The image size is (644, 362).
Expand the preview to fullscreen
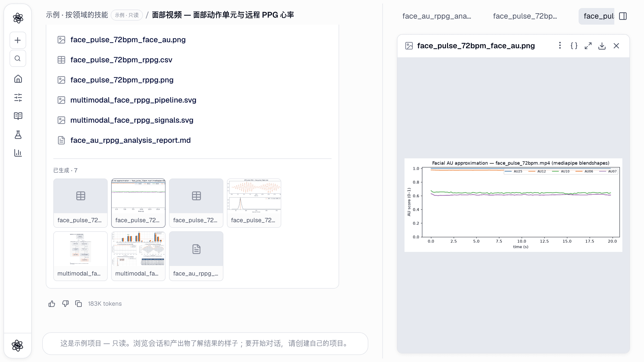click(x=588, y=46)
